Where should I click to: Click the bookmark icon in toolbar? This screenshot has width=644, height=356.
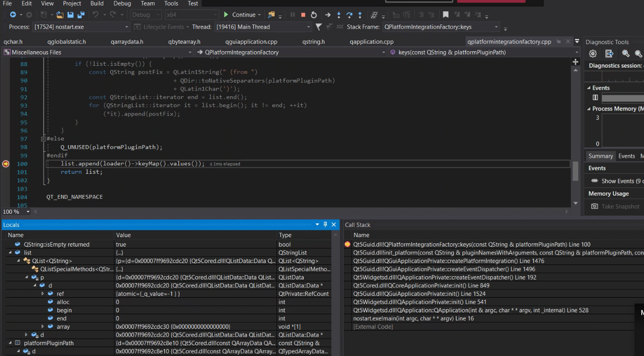click(x=445, y=15)
